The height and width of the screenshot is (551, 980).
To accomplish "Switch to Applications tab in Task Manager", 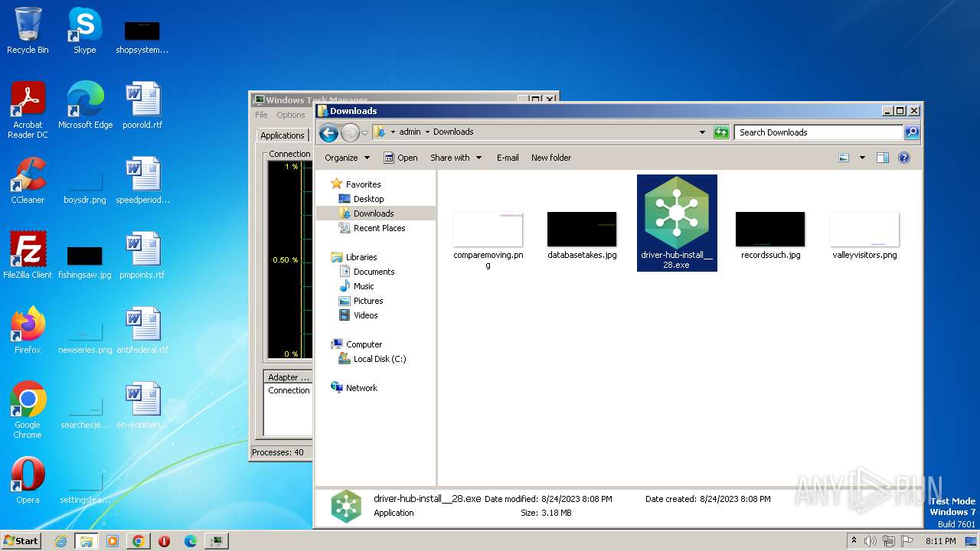I will click(283, 135).
